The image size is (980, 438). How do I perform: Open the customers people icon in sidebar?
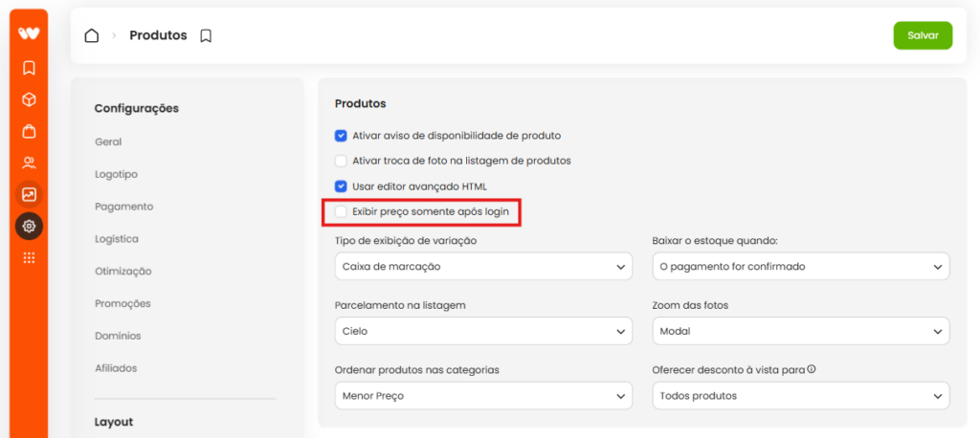tap(29, 164)
